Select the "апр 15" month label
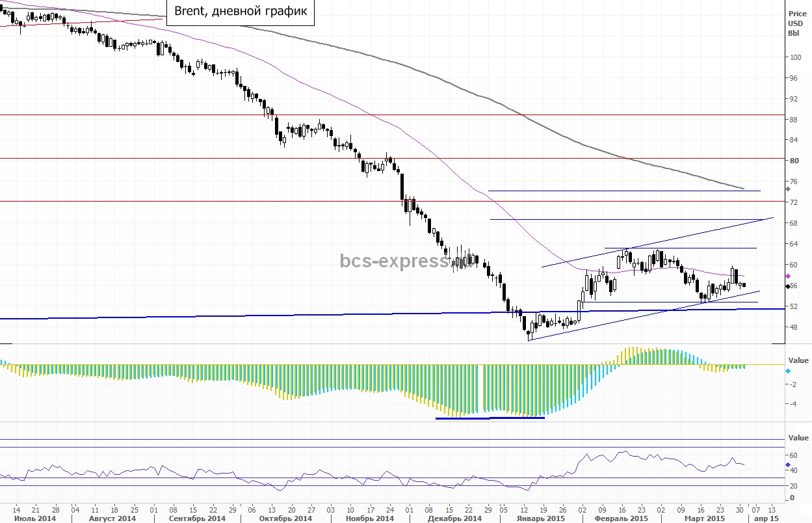This screenshot has width=812, height=523. [766, 518]
